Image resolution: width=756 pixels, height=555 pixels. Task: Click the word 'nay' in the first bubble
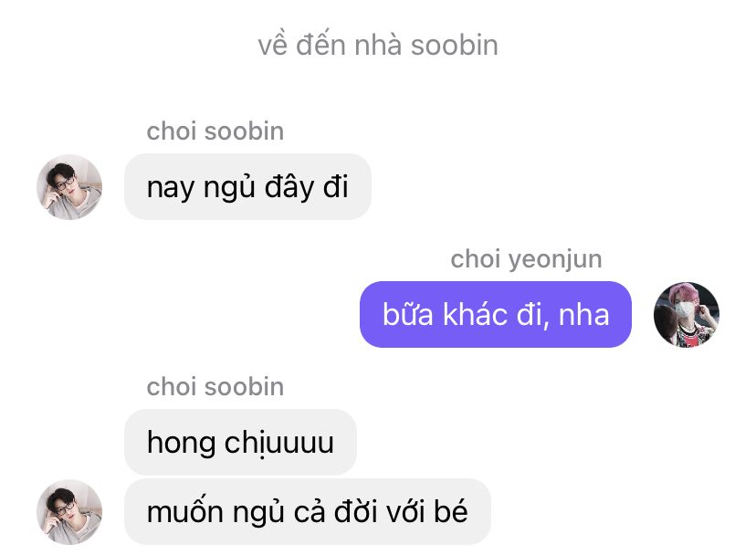[x=170, y=189]
